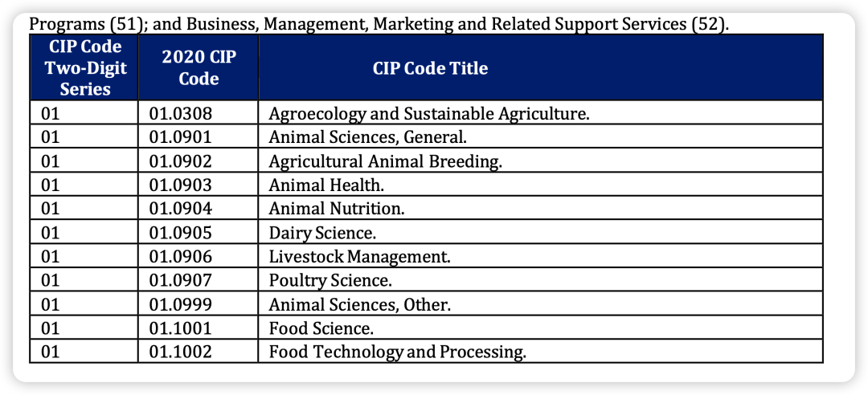This screenshot has height=395, width=868.
Task: Click the Poultry Science title cell
Action: pos(541,280)
